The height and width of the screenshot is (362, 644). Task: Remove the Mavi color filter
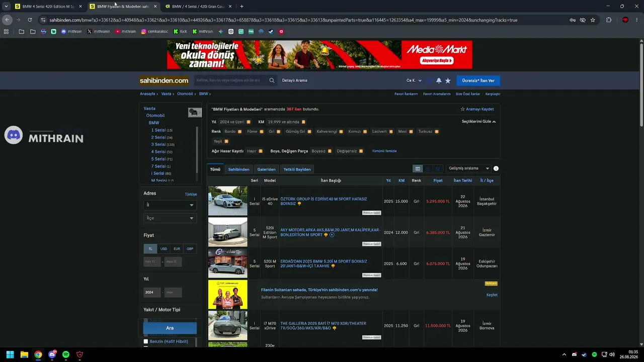(x=411, y=132)
